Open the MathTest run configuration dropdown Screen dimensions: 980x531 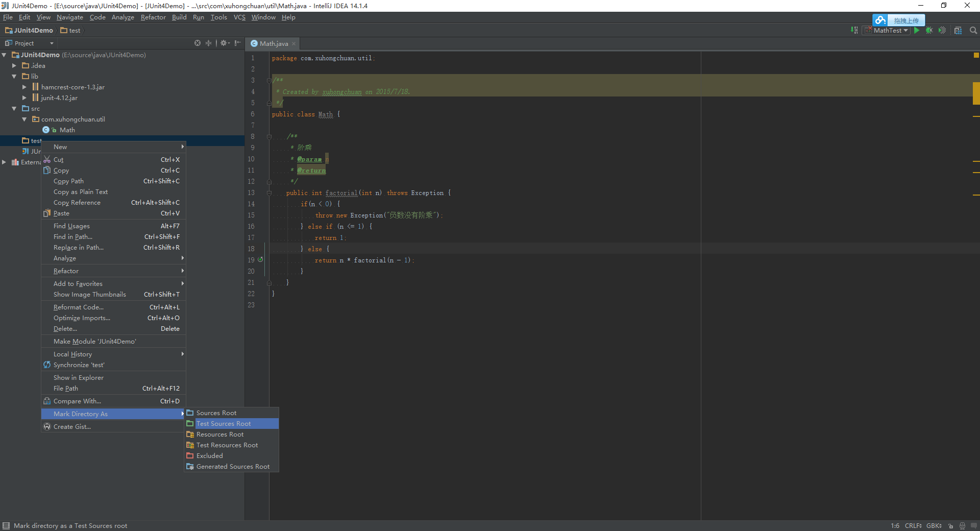pos(886,31)
